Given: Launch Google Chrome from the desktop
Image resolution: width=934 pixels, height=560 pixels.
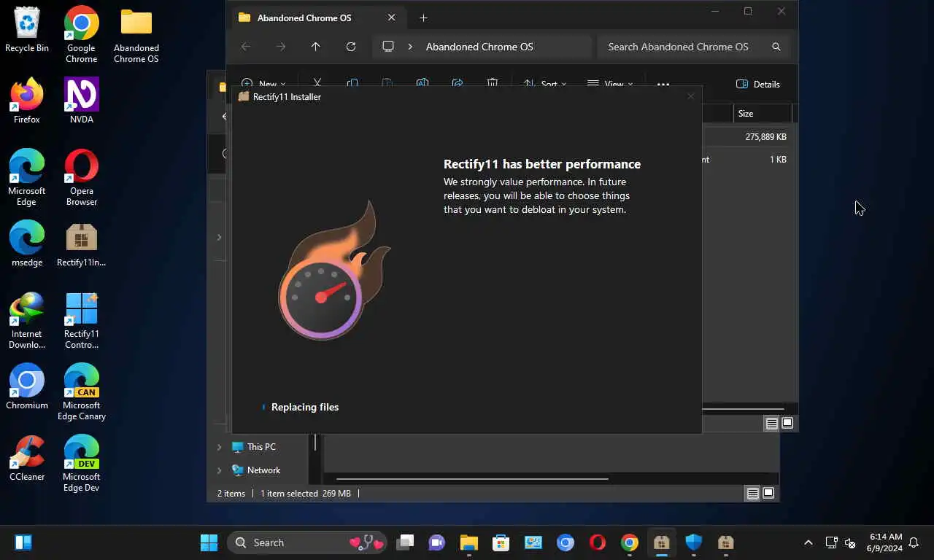Looking at the screenshot, I should pyautogui.click(x=82, y=35).
